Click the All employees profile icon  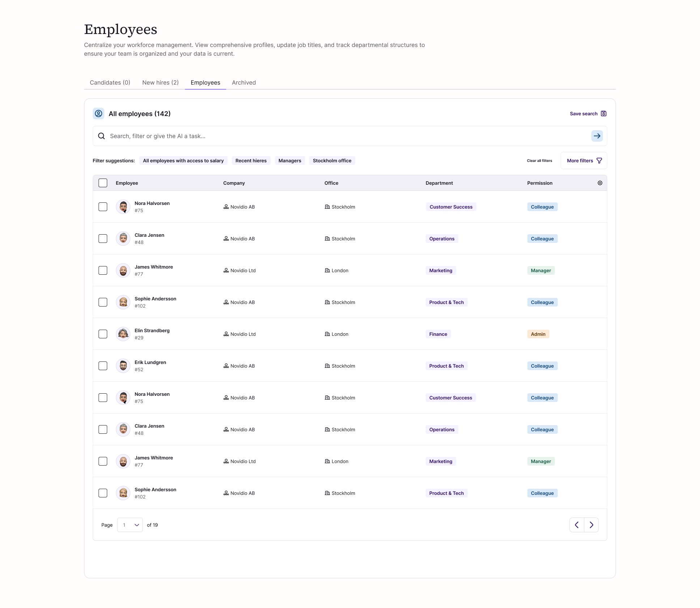[x=98, y=114]
